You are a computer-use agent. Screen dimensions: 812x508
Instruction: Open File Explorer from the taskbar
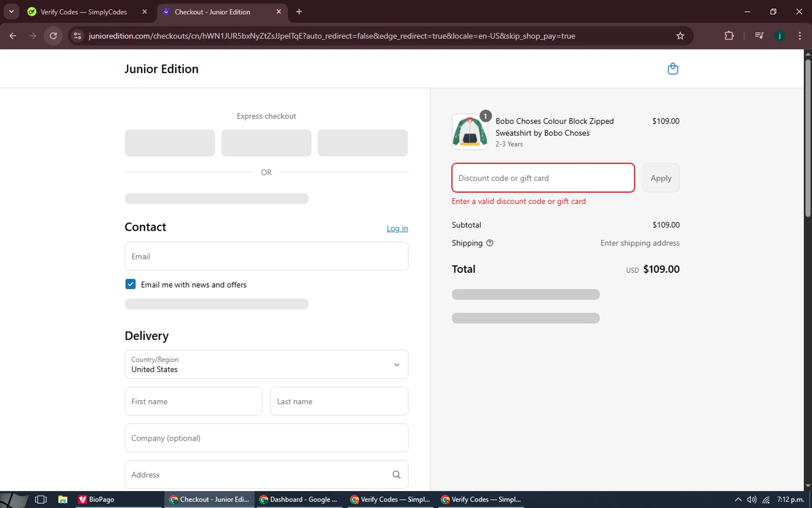[x=63, y=499]
